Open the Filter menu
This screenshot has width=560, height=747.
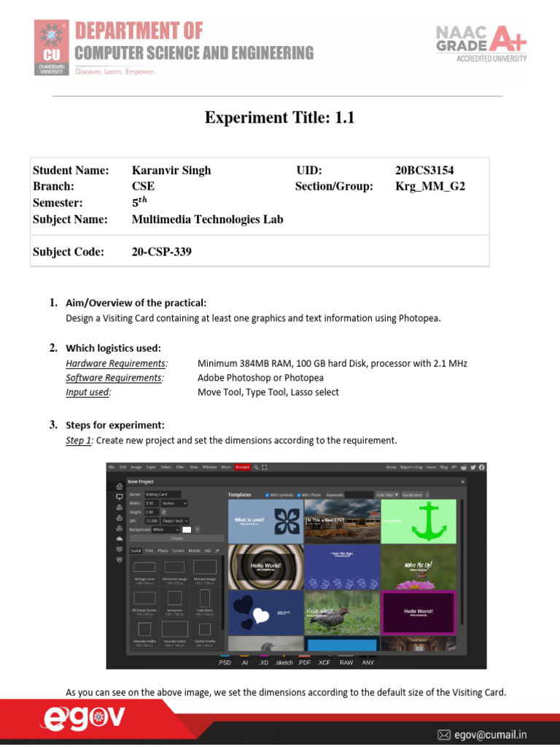click(x=181, y=468)
